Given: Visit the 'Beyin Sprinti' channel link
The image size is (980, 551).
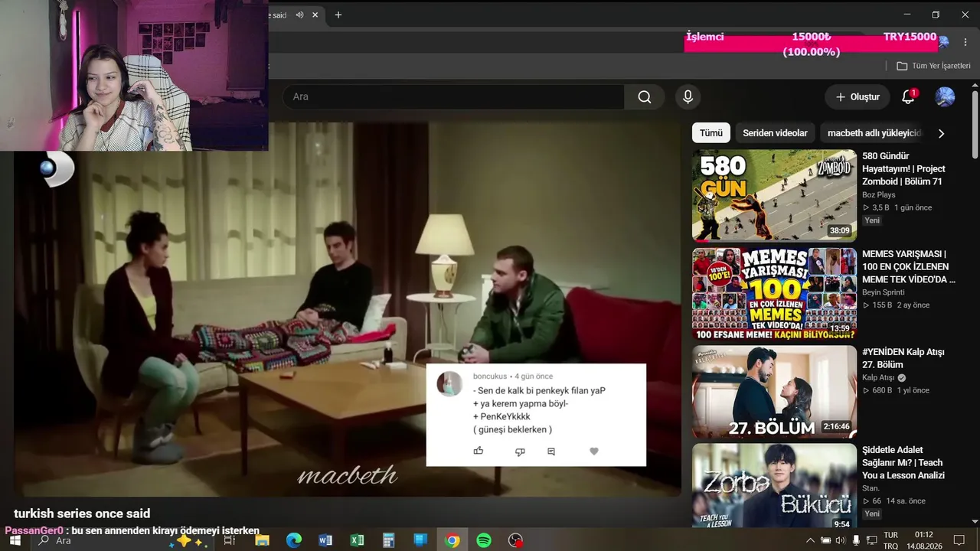Looking at the screenshot, I should (x=884, y=292).
